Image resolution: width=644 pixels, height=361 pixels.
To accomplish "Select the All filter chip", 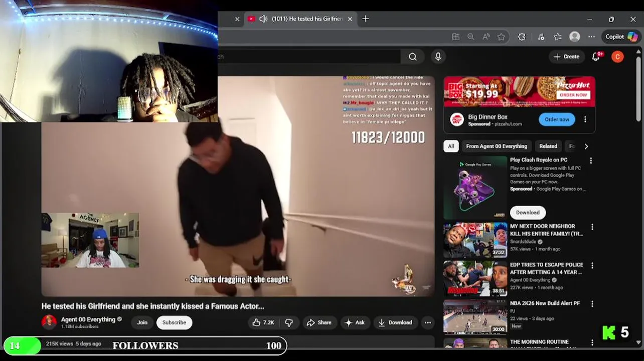I will click(x=451, y=146).
